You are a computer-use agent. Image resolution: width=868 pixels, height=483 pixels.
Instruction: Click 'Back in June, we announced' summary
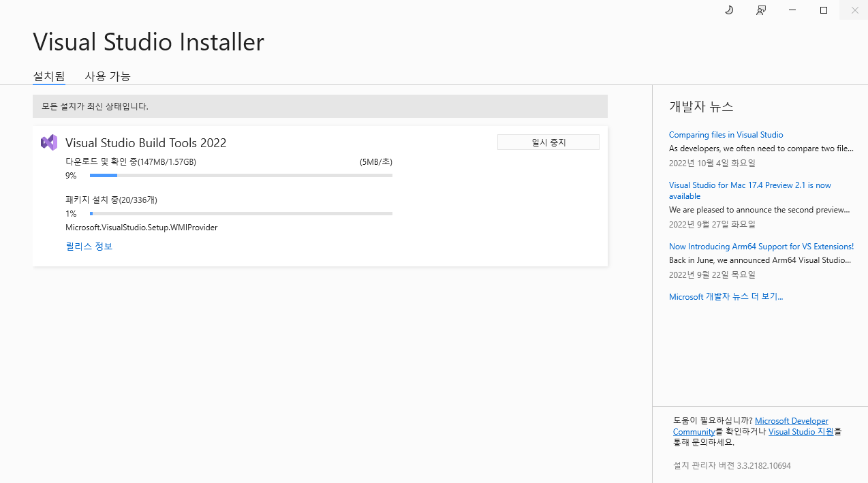click(x=760, y=260)
